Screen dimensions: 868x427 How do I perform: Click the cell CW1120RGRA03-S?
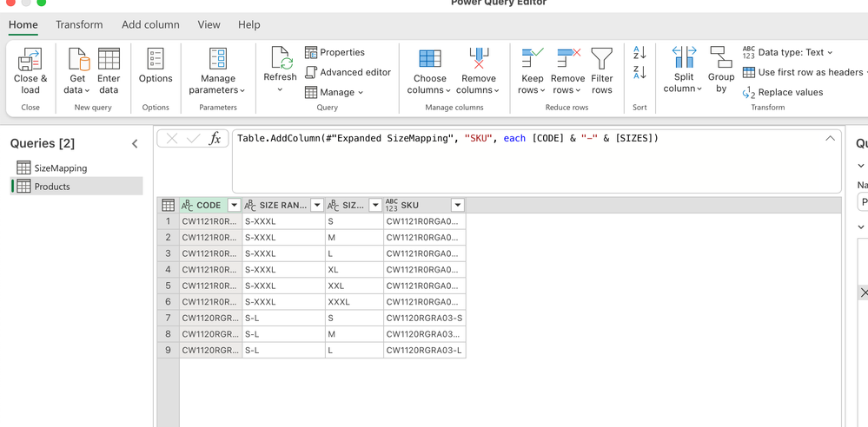(425, 319)
